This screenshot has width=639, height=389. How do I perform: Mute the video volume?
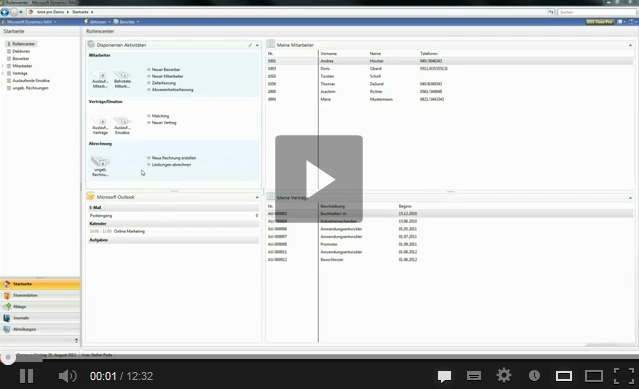67,376
